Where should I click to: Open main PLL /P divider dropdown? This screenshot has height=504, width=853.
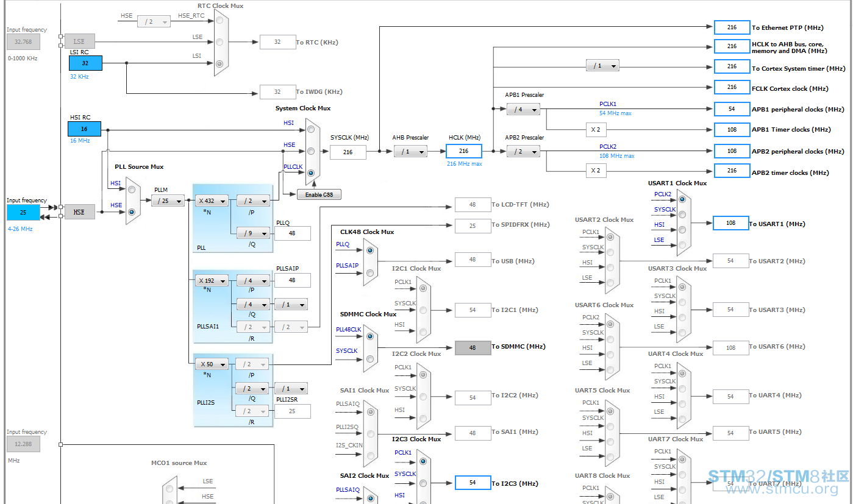pos(252,201)
